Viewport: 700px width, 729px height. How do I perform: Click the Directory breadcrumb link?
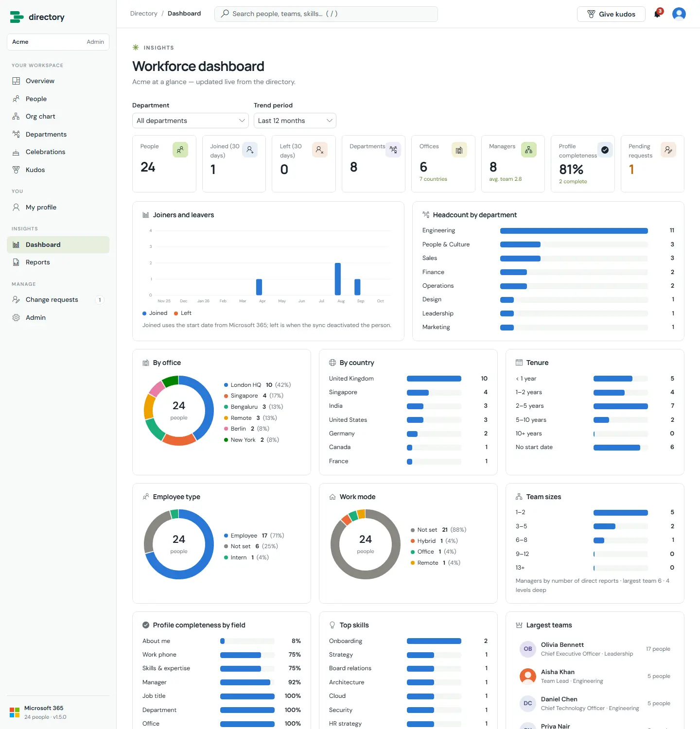144,14
